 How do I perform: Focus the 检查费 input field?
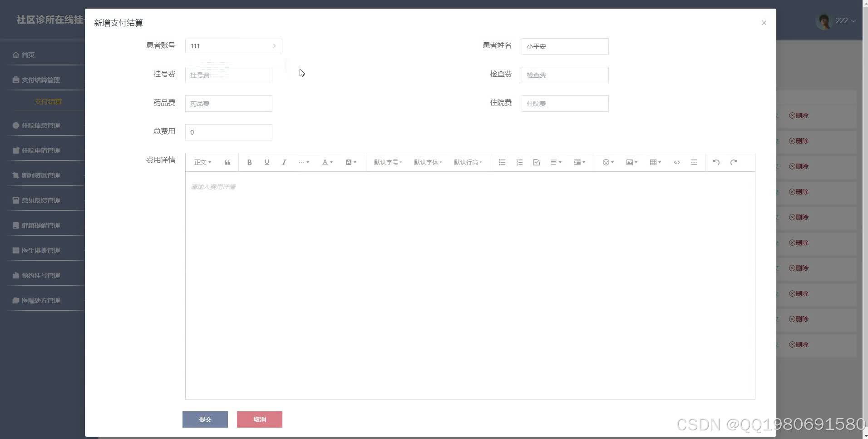coord(565,75)
